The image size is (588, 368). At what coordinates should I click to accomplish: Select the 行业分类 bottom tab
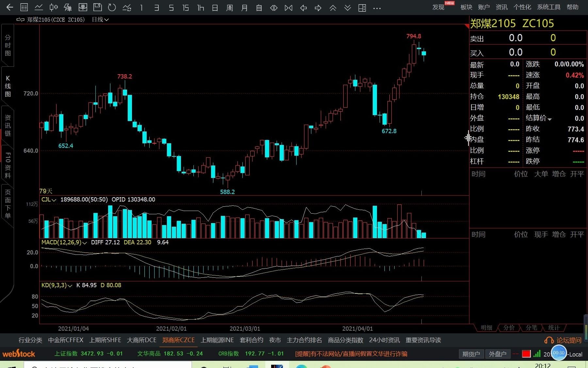pos(30,340)
